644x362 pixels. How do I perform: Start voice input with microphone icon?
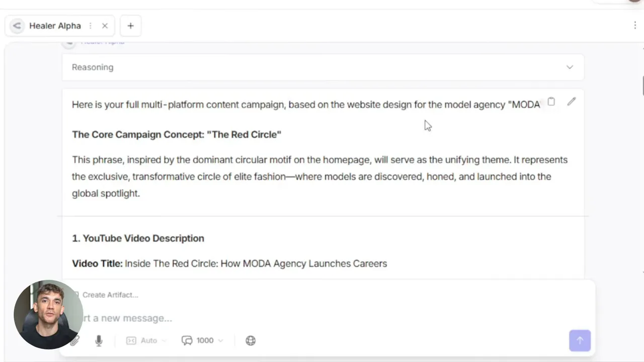click(99, 340)
